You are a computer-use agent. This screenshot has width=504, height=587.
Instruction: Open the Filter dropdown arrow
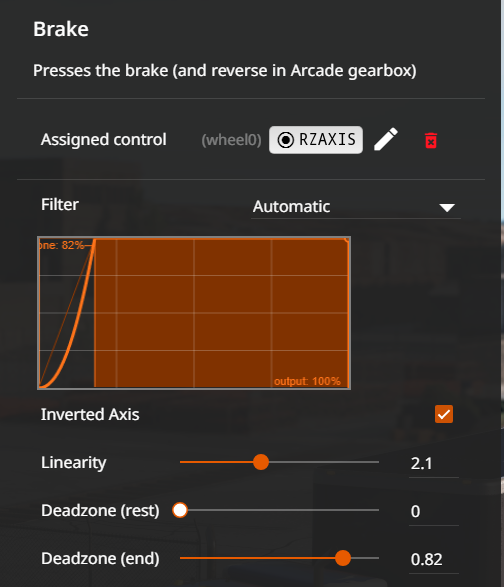[447, 207]
